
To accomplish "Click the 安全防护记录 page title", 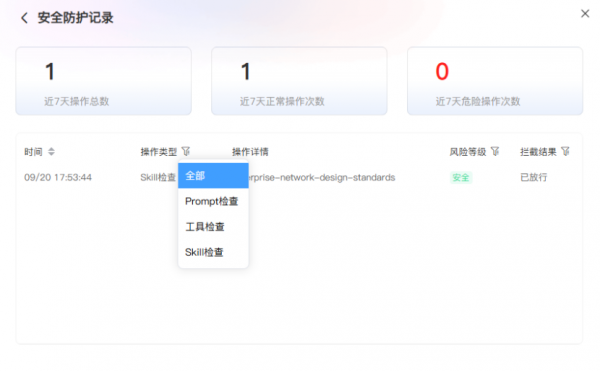I will (x=75, y=18).
